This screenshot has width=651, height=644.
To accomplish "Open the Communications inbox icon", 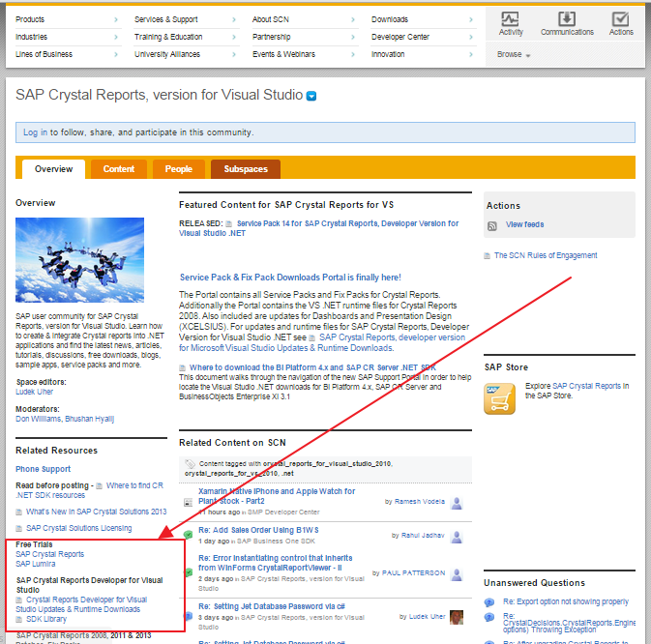I will point(567,18).
